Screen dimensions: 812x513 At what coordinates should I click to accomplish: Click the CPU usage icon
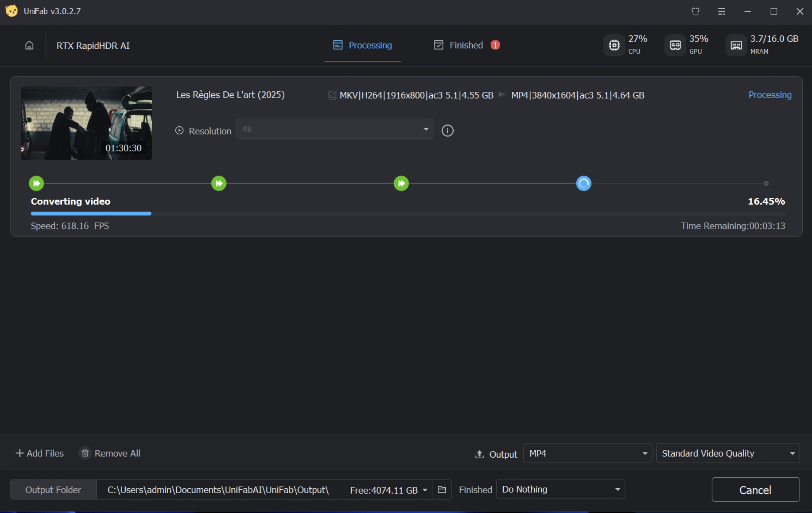(x=614, y=45)
